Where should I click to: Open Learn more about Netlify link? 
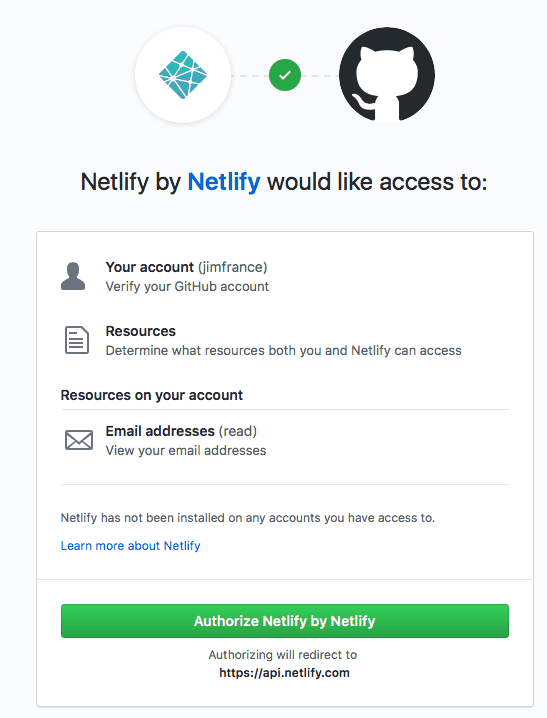point(130,546)
